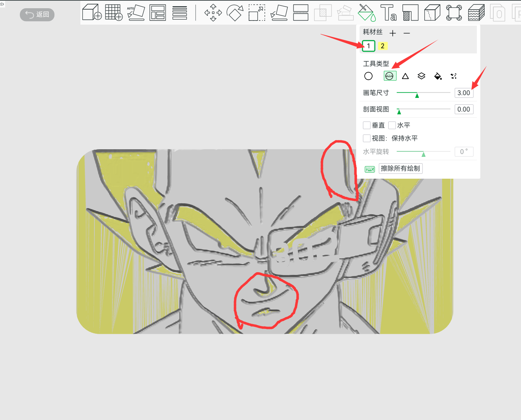
Task: Click the 剖面视图 section view slider
Action: [424, 109]
